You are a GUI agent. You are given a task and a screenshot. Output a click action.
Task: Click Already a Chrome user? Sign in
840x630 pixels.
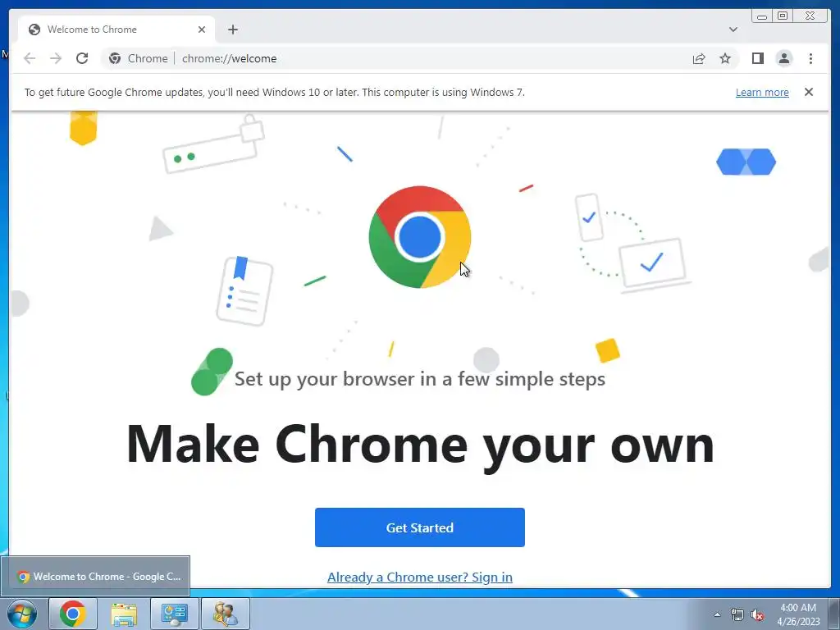tap(419, 577)
